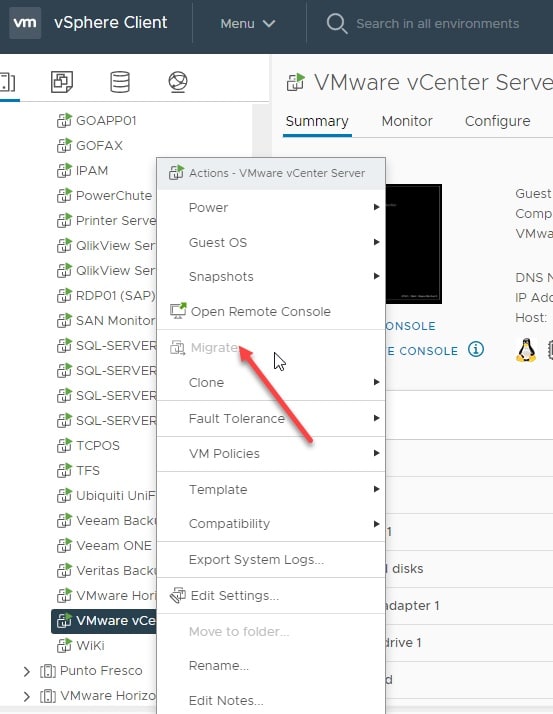Click the Edit Settings icon in menu
The width and height of the screenshot is (553, 714).
click(x=178, y=595)
